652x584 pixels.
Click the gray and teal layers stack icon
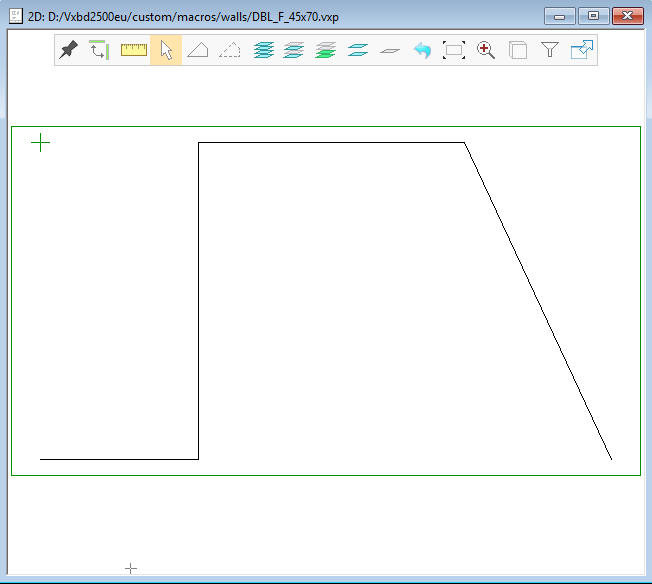(x=294, y=50)
